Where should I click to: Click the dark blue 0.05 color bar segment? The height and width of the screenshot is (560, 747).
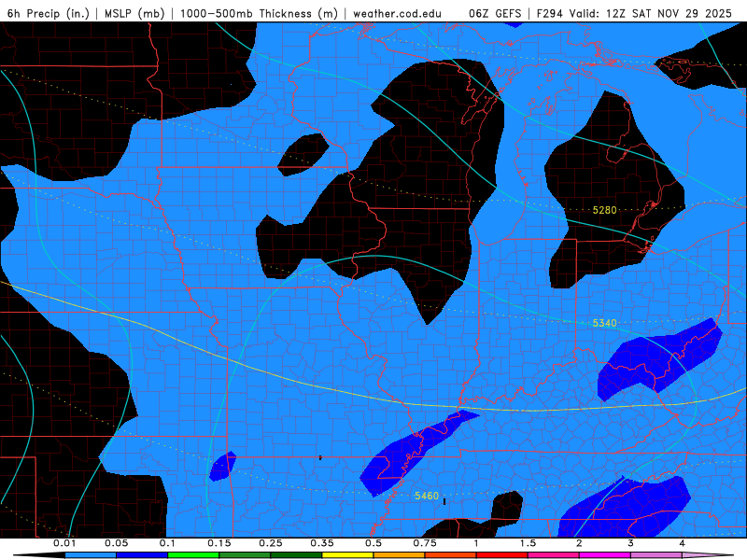click(142, 555)
